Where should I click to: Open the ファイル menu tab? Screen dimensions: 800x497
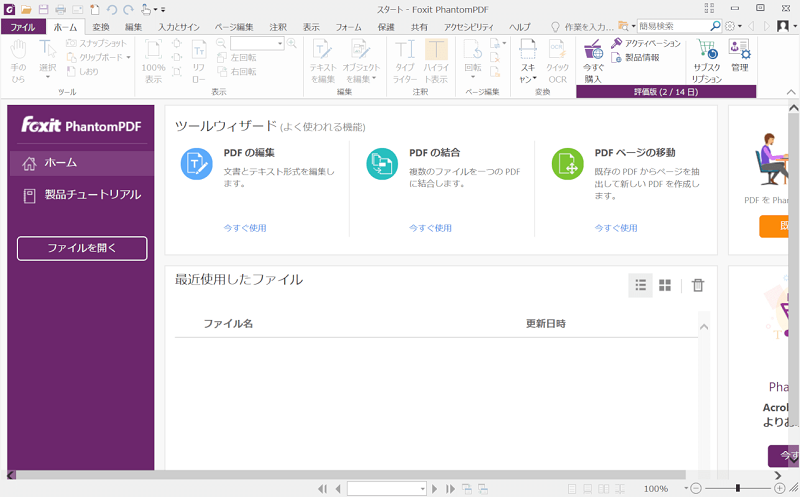pos(23,26)
